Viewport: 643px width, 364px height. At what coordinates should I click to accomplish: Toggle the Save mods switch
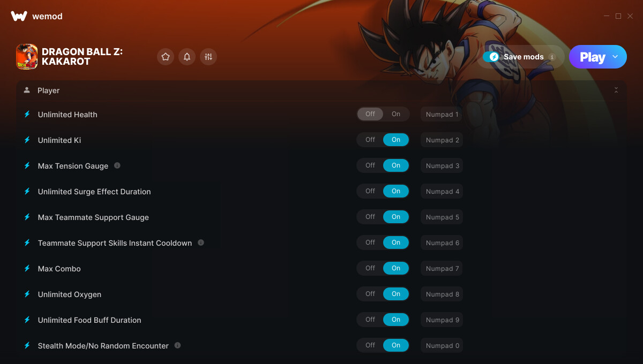(x=491, y=57)
